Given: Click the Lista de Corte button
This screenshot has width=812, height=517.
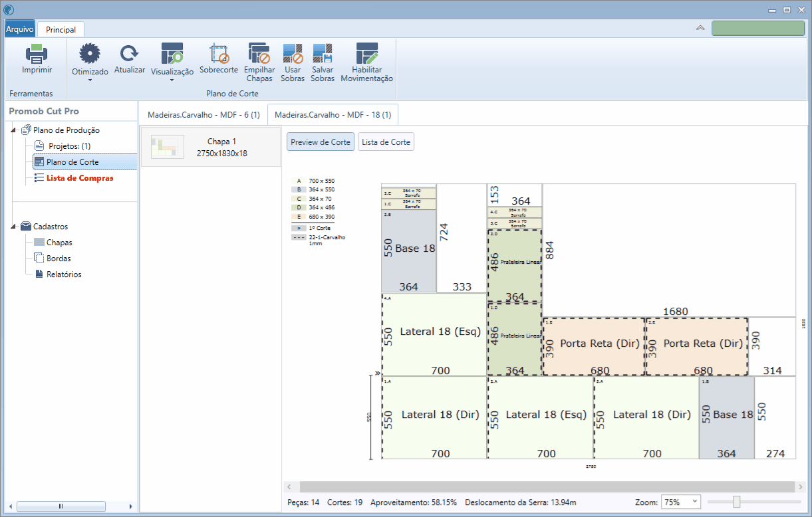Looking at the screenshot, I should [386, 142].
